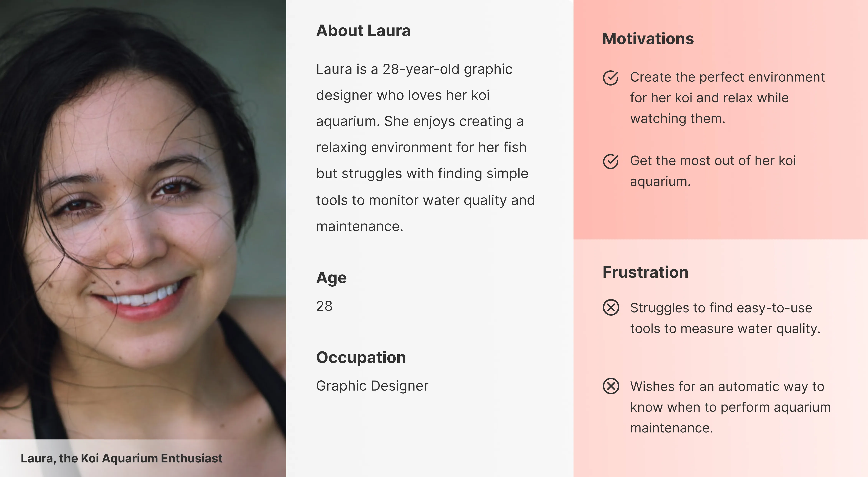Viewport: 868px width, 477px height.
Task: Click the motivation text 'Get the most out of her koi'
Action: 713,171
